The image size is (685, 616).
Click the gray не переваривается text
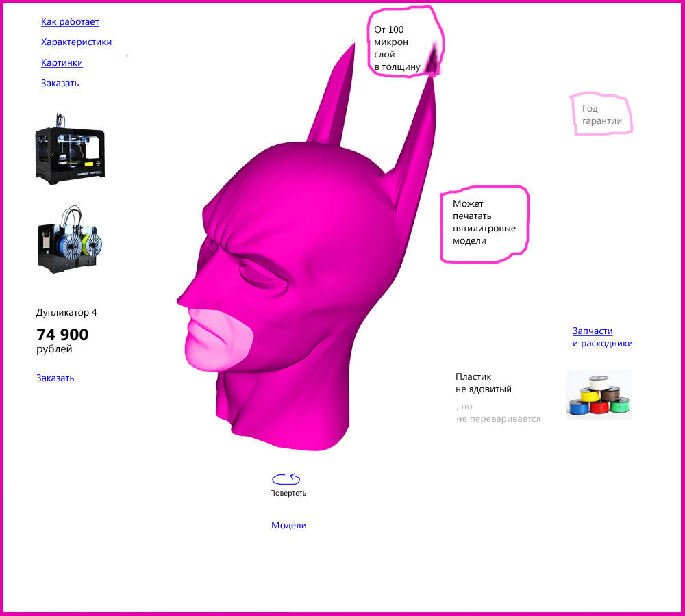[498, 419]
